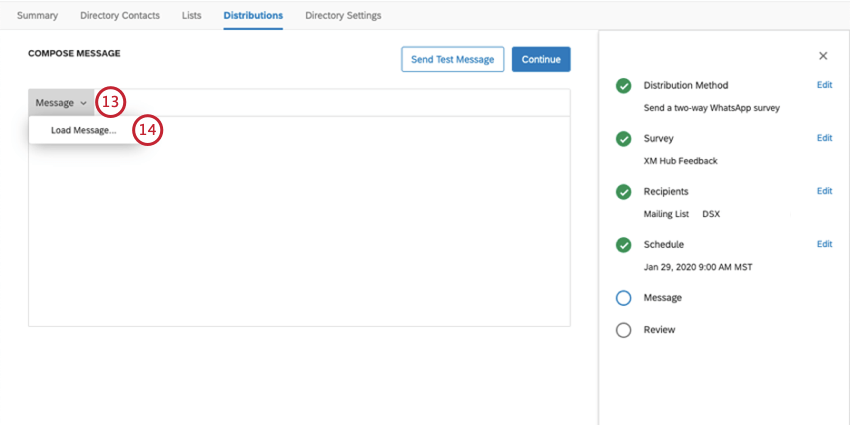The height and width of the screenshot is (425, 850).
Task: Click the green checkmark beside Schedule
Action: [x=623, y=245]
